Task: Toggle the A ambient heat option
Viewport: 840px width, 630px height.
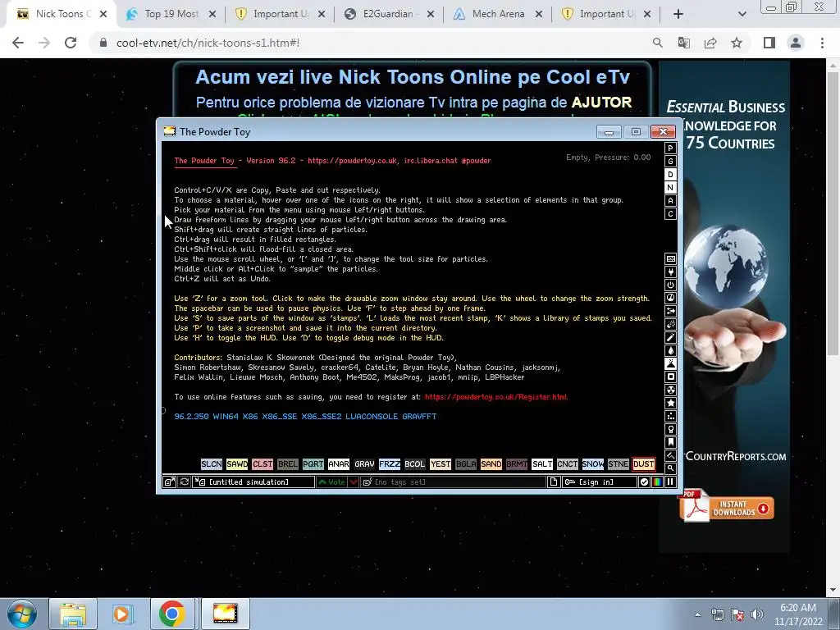Action: pyautogui.click(x=670, y=200)
